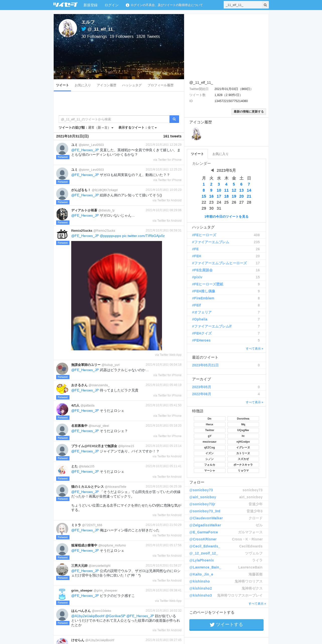Image resolution: width=322 pixels, height=644 pixels.
Task: Open the プロフィール履歴 tab
Action: click(x=160, y=85)
